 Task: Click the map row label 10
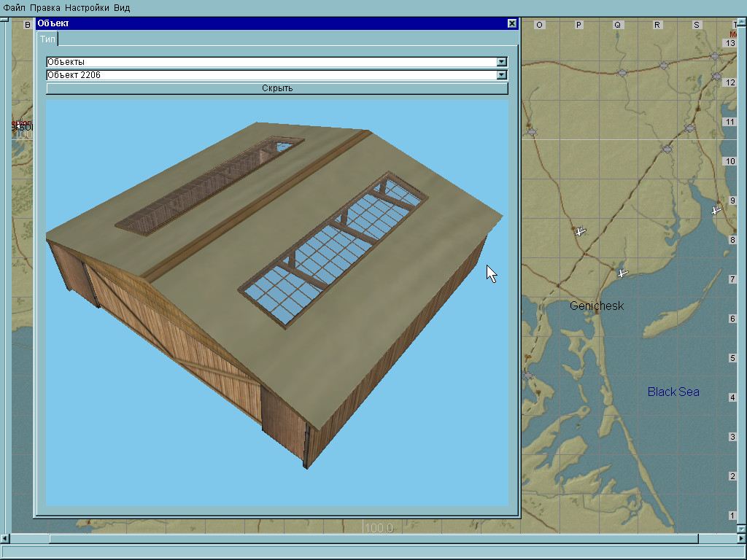(x=730, y=161)
